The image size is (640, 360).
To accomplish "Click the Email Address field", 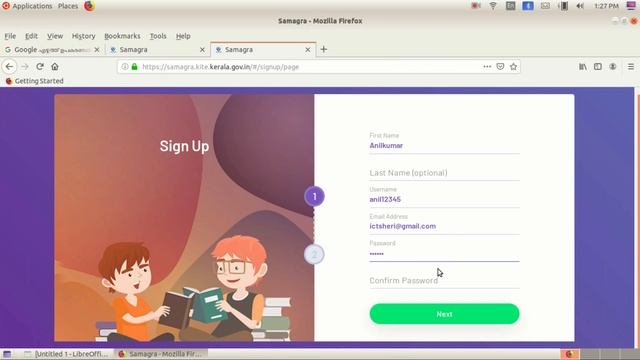I will [444, 226].
